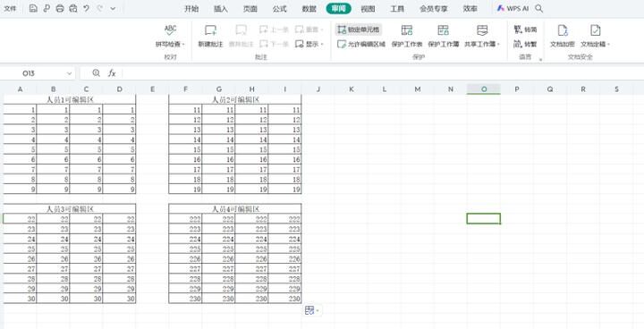The width and height of the screenshot is (644, 329).
Task: Click the Print Preview icon
Action: pos(73,8)
